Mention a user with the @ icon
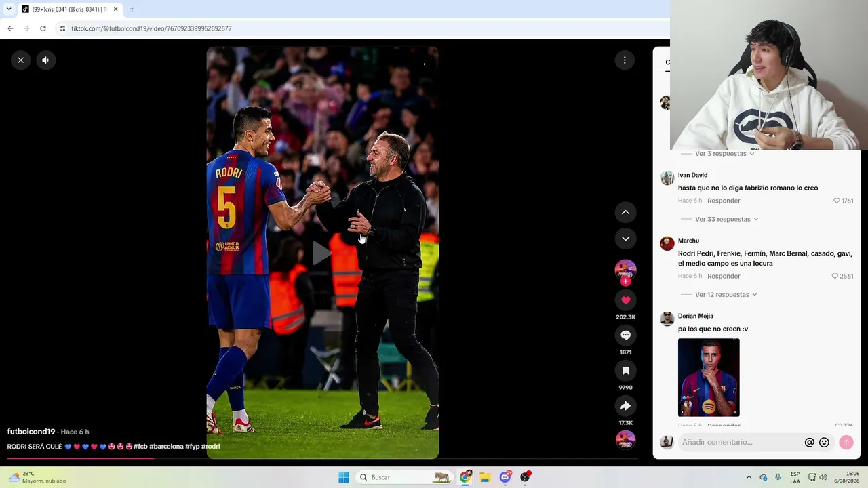The height and width of the screenshot is (488, 868). coord(809,442)
